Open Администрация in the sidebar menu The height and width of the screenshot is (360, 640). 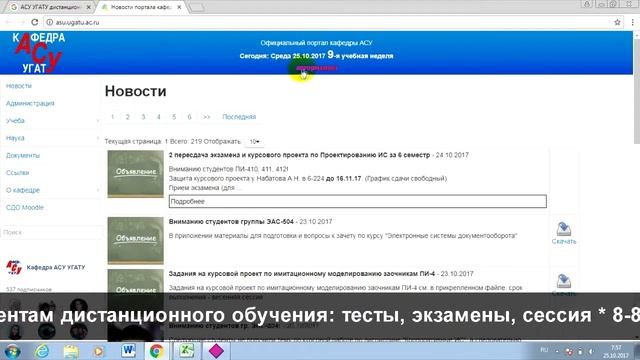pyautogui.click(x=30, y=103)
